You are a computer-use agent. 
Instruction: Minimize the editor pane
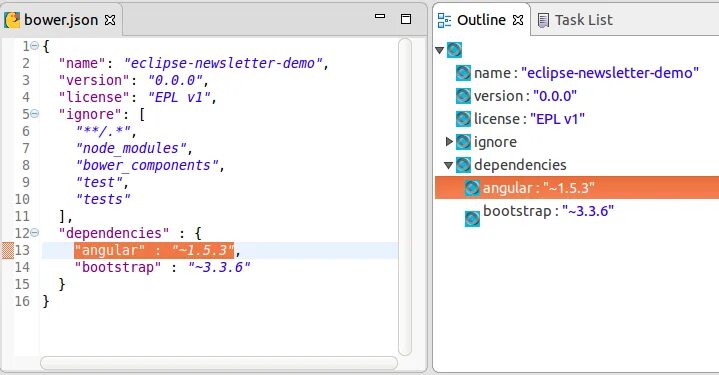pyautogui.click(x=380, y=16)
